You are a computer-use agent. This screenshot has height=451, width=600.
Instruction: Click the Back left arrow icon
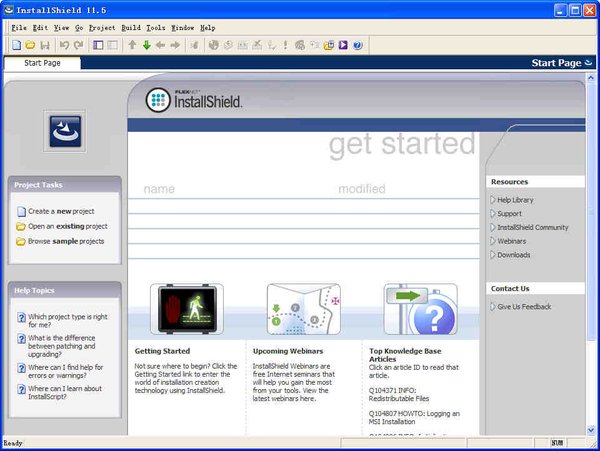tap(160, 45)
